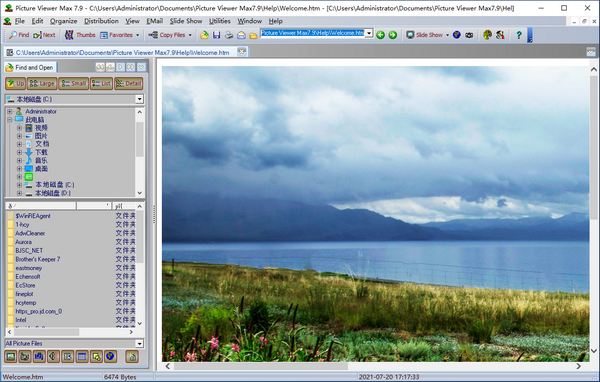
Task: Open the Window menu
Action: 249,21
